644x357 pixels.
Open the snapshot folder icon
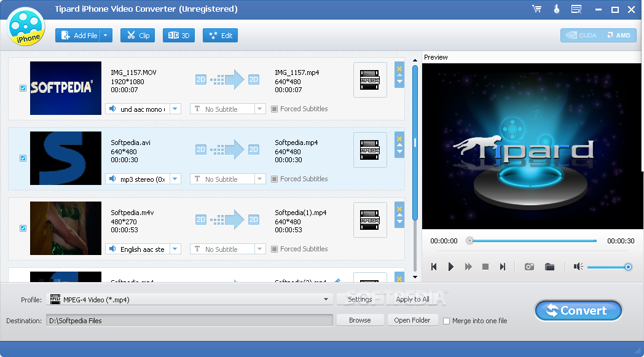[x=549, y=267]
